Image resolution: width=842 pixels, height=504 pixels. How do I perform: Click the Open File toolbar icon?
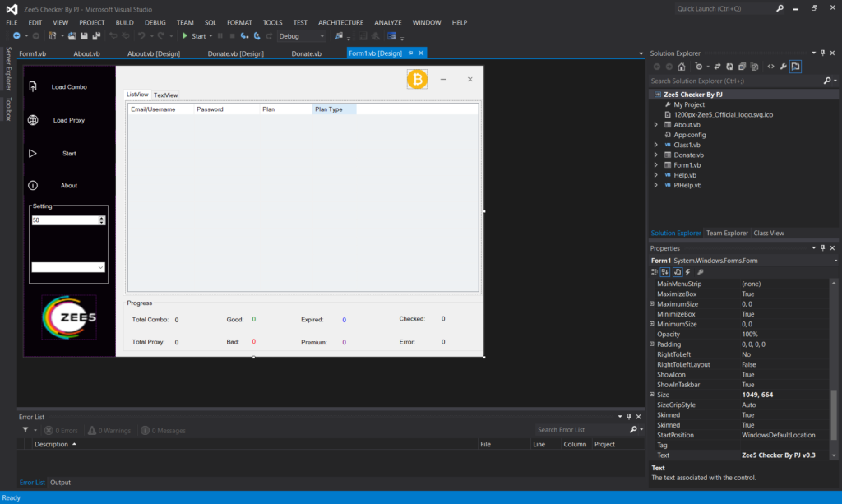(72, 36)
